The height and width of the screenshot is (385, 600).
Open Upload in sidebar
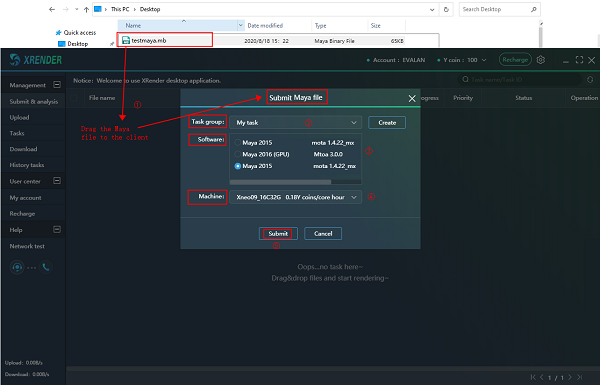tap(34, 117)
